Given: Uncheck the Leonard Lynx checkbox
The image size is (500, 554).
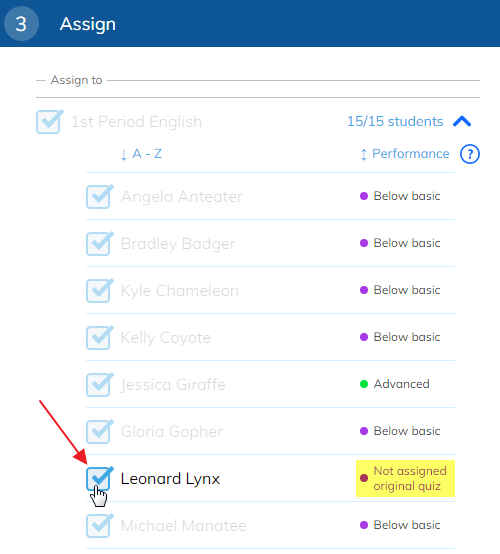Looking at the screenshot, I should [99, 479].
